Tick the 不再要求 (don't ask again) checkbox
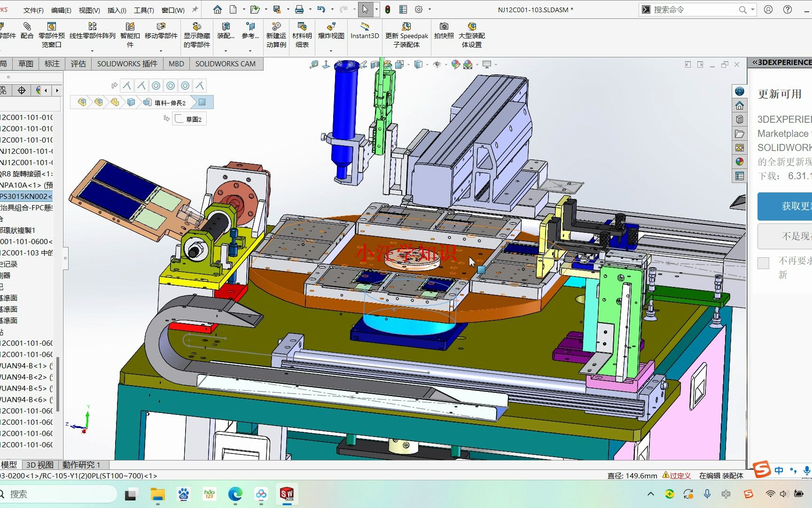 764,263
